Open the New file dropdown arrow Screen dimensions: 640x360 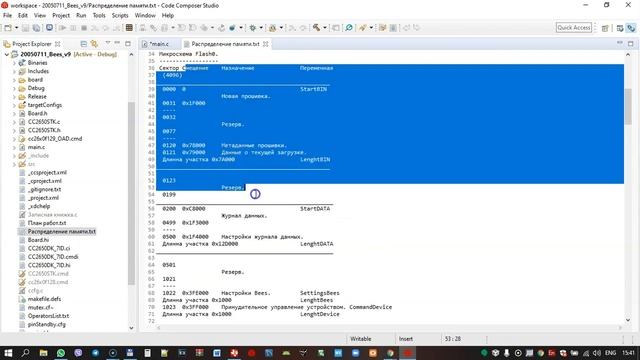point(16,28)
